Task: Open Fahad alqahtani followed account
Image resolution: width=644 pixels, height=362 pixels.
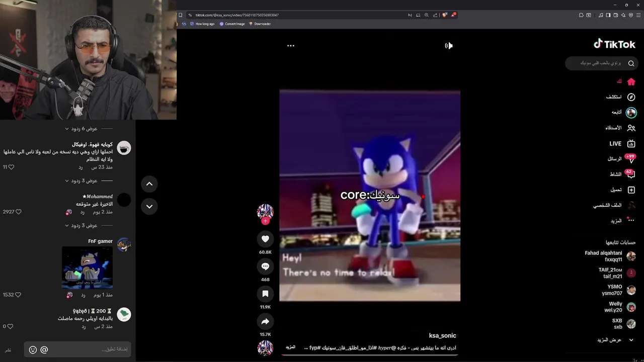Action: tap(610, 256)
